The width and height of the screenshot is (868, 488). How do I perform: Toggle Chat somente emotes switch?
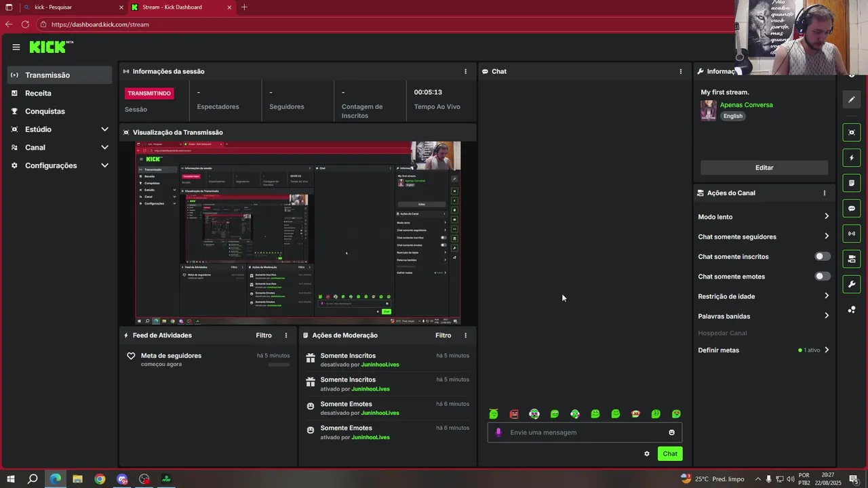click(x=822, y=277)
